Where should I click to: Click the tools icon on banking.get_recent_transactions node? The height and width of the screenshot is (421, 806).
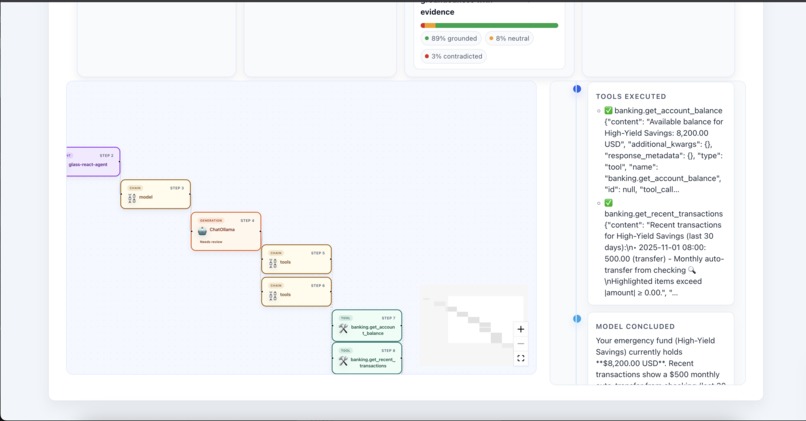click(343, 361)
